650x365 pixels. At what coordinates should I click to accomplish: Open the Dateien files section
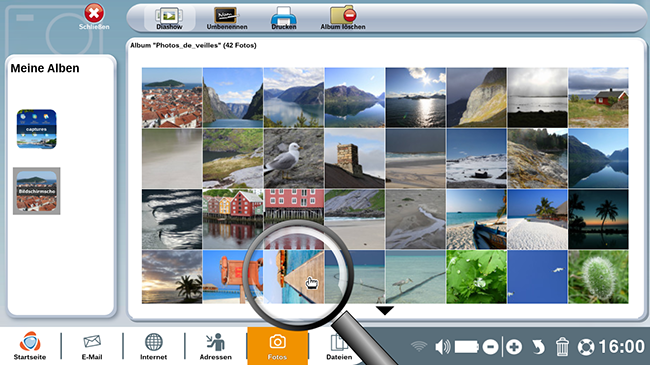(339, 346)
